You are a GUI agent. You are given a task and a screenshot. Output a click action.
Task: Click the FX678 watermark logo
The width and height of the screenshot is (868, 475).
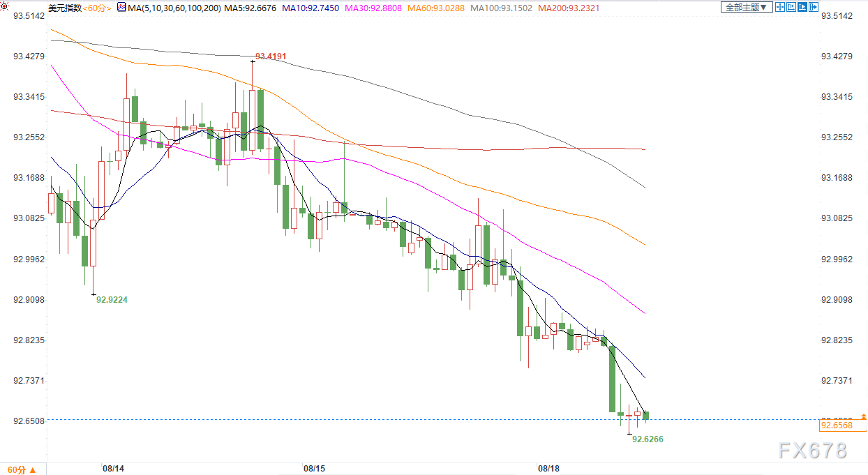[813, 451]
